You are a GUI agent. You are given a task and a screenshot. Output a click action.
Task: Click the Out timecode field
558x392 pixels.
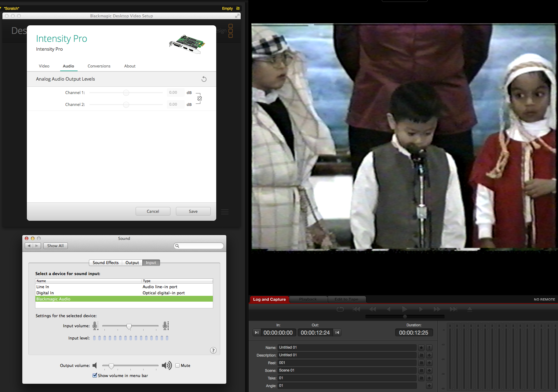click(315, 332)
